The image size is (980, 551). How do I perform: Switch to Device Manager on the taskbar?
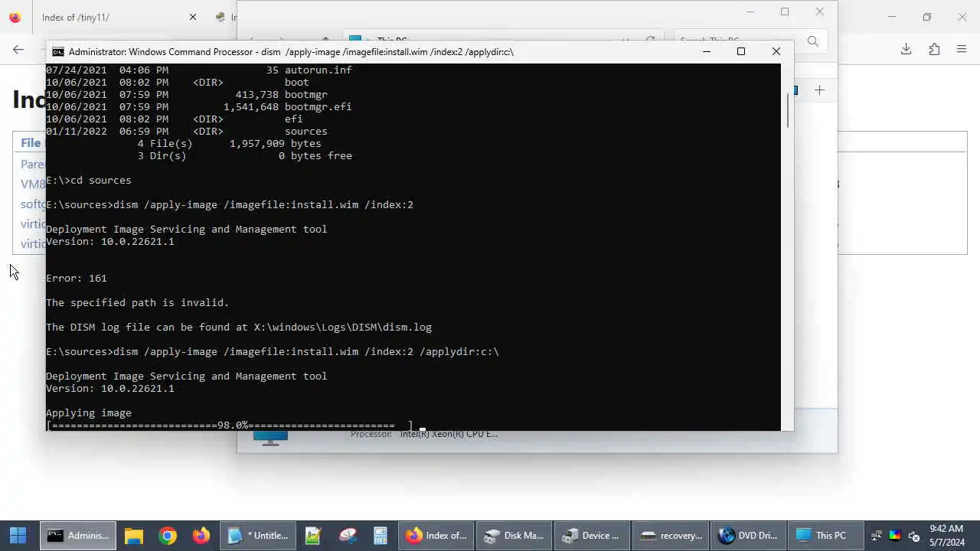[591, 536]
